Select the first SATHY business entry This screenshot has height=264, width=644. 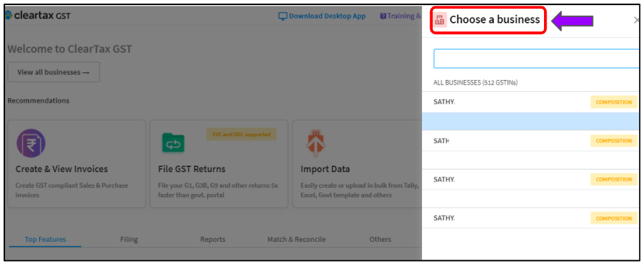tap(531, 102)
